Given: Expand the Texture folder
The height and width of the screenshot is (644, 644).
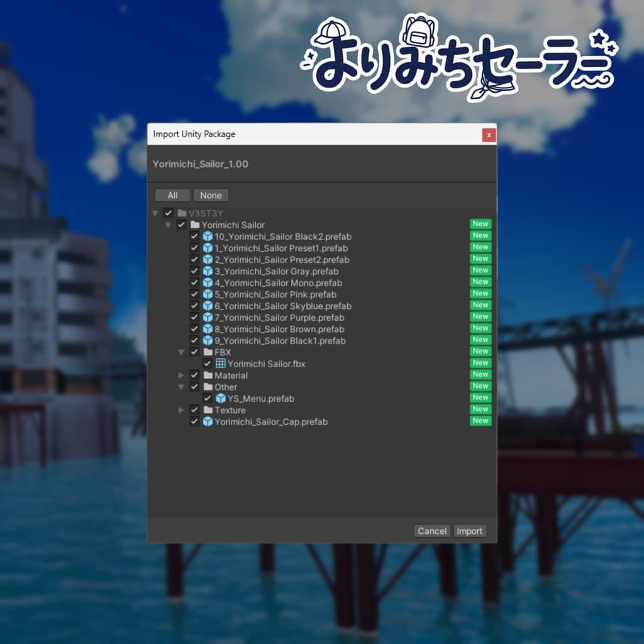Looking at the screenshot, I should coord(182,410).
